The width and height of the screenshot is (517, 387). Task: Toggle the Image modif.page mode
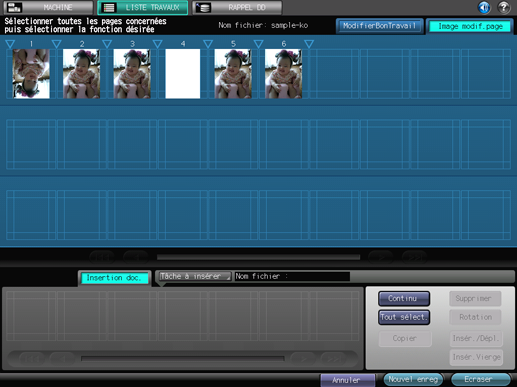470,26
